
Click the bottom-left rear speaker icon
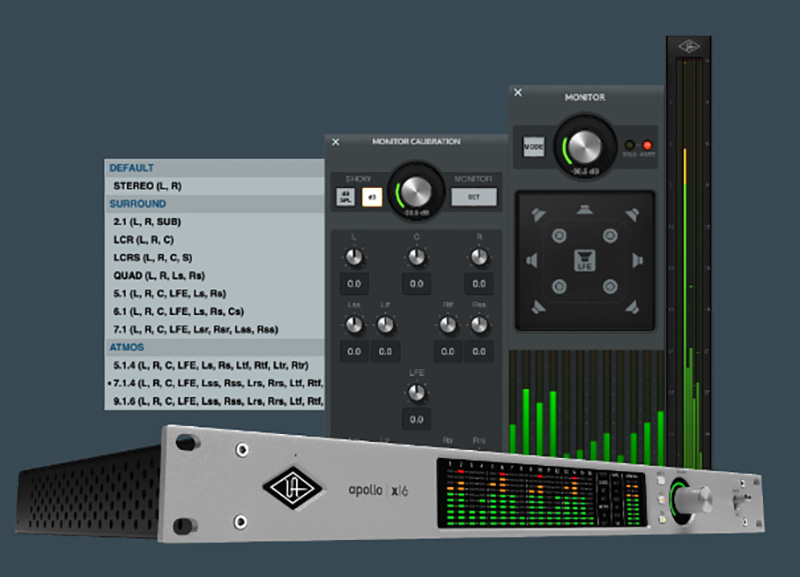pos(539,308)
